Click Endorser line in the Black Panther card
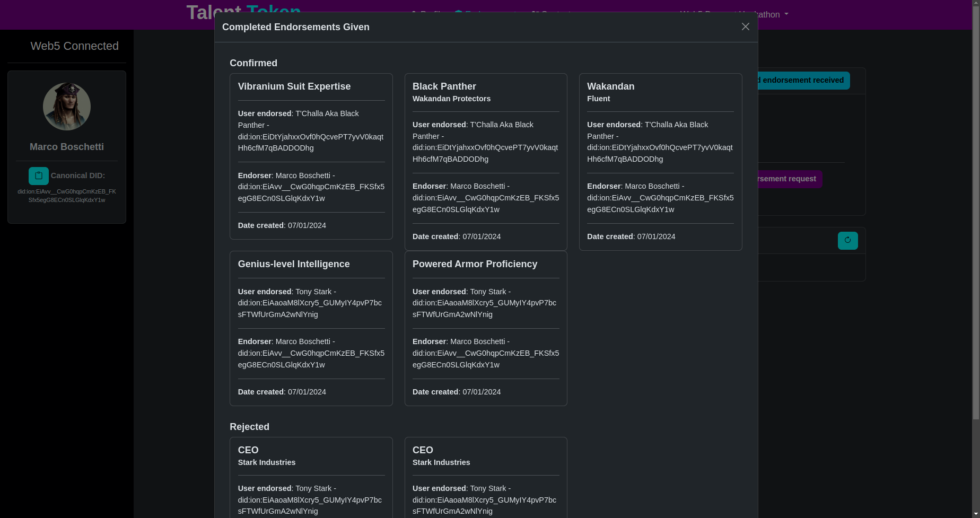980x518 pixels. pos(486,198)
